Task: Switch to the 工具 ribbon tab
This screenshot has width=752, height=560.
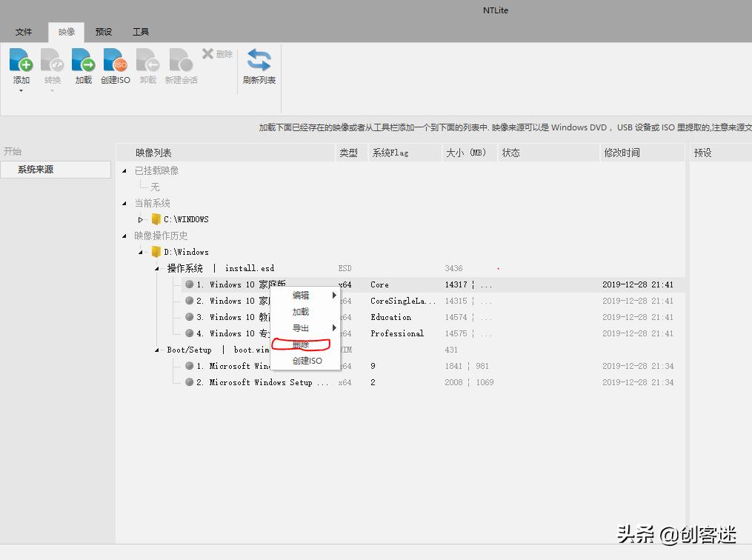Action: pyautogui.click(x=141, y=32)
